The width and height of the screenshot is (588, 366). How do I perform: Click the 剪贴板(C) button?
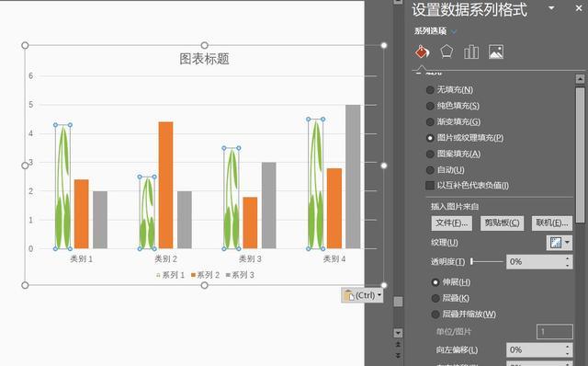tap(503, 223)
